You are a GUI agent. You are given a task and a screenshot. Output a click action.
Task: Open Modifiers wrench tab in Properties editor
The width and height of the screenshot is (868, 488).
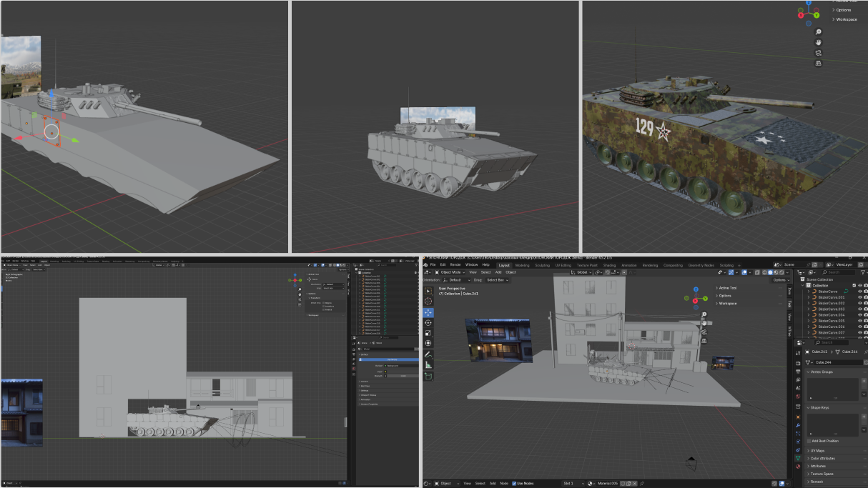798,425
